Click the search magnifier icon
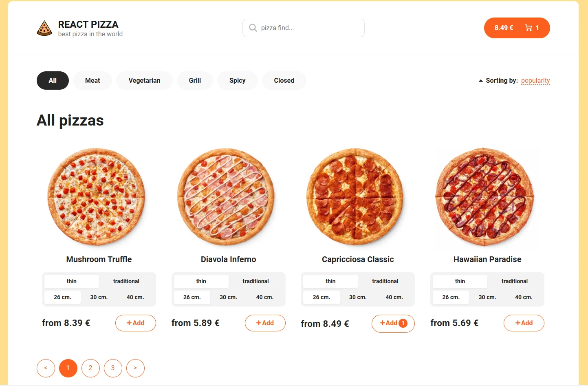 [x=253, y=28]
